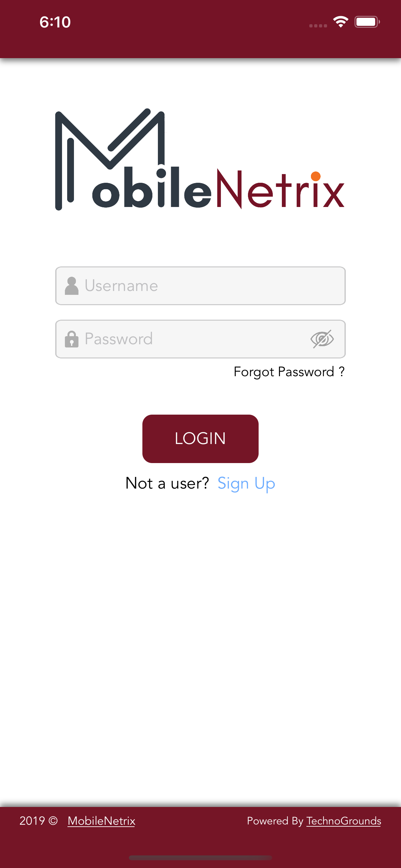Tap the 6:10 clock in status bar
This screenshot has height=868, width=401.
55,22
